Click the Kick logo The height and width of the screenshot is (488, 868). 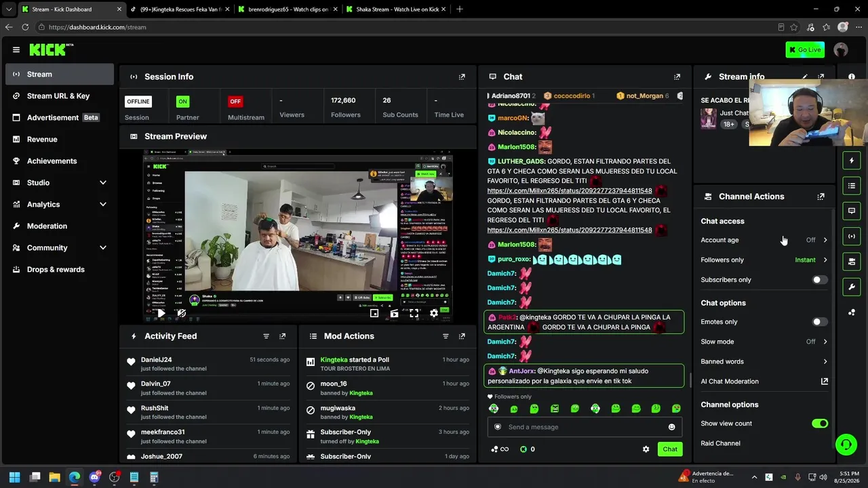pos(52,49)
